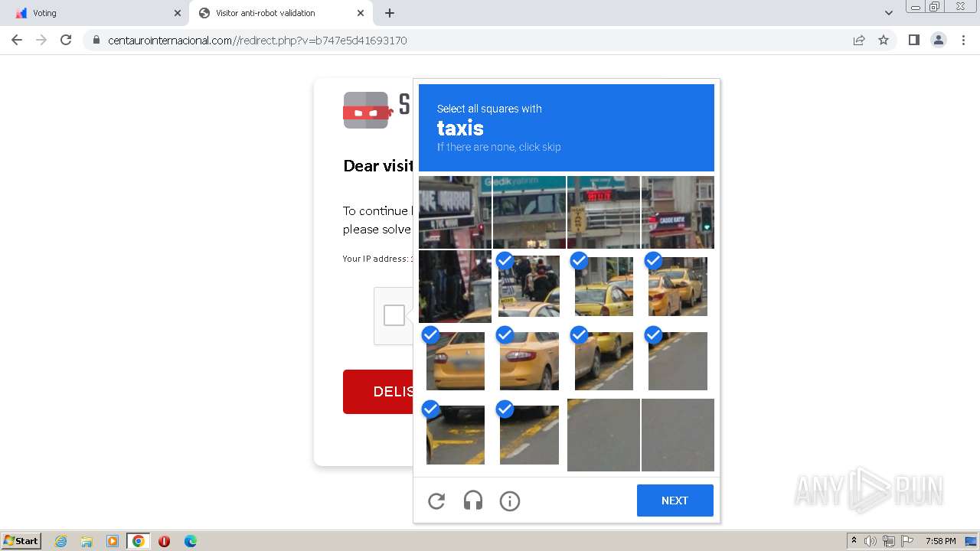Screen dimensions: 980x551
Task: Click the browser forward arrow
Action: [x=41, y=40]
